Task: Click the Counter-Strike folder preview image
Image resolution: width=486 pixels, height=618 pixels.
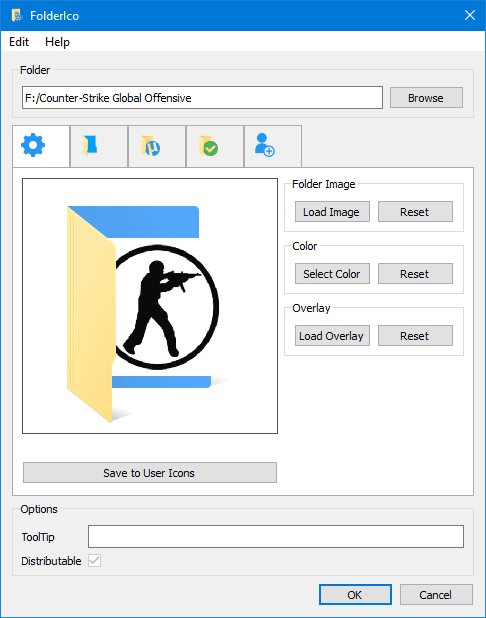Action: (150, 306)
